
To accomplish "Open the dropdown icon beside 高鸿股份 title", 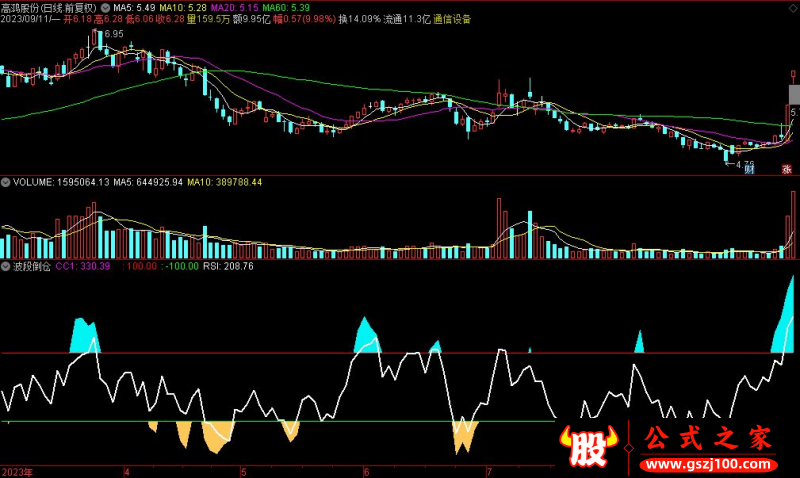I will (x=105, y=8).
